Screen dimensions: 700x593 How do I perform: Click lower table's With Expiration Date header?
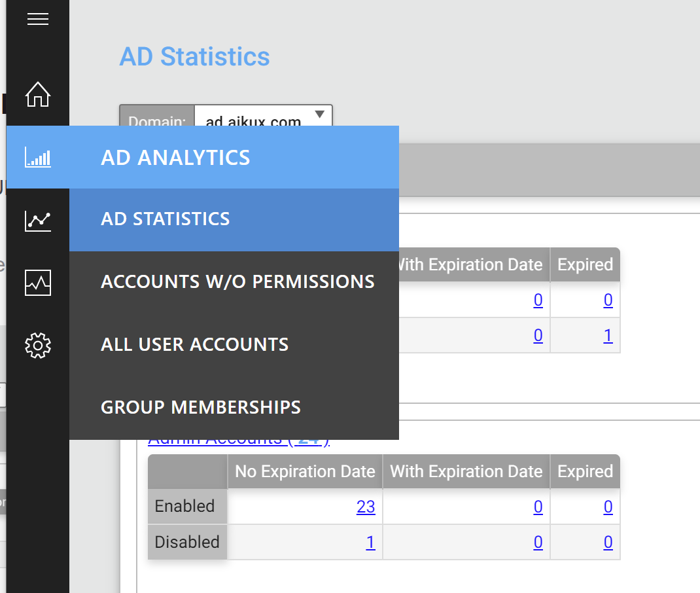pos(466,471)
